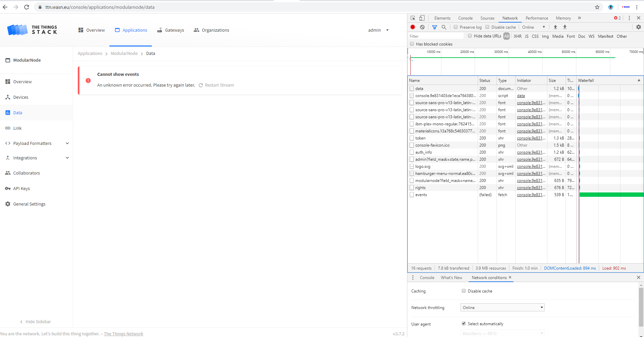The image size is (644, 337).
Task: Check Disable cache under Caching
Action: [x=464, y=290]
